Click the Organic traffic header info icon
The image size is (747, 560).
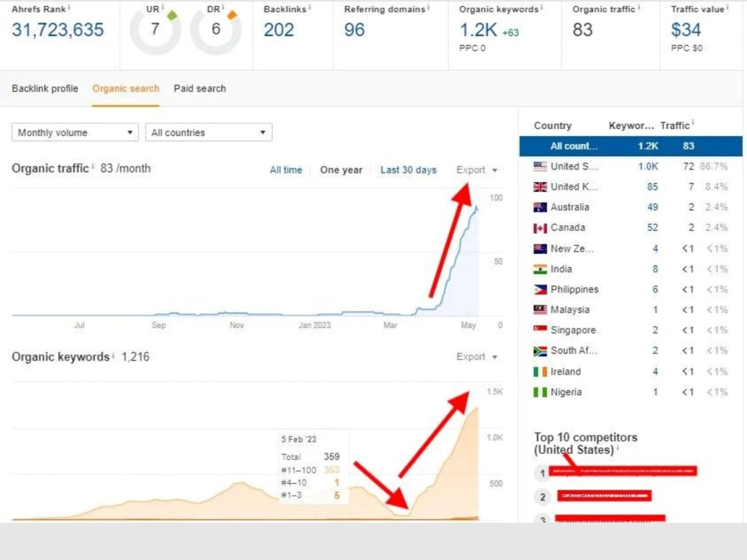point(639,7)
